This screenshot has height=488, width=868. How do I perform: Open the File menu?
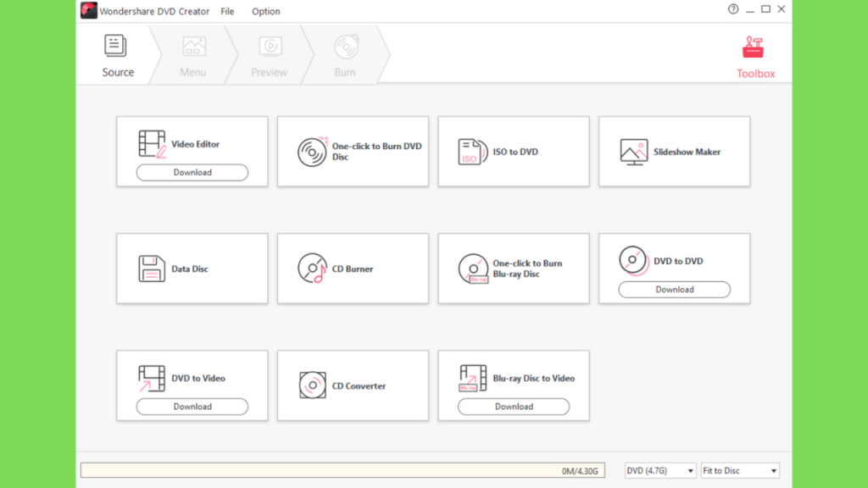point(227,11)
